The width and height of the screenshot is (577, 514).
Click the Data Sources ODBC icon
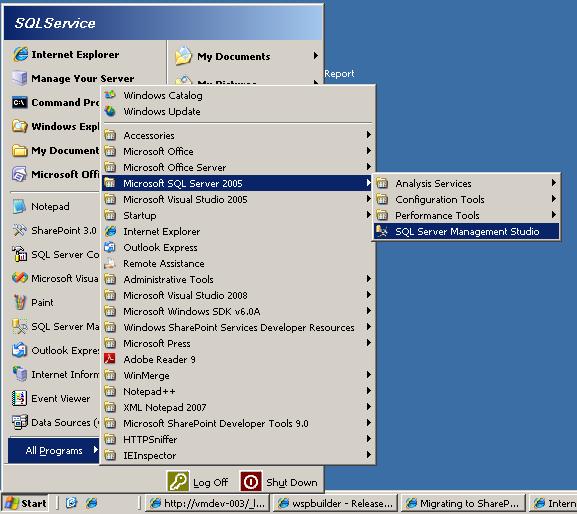click(x=20, y=422)
